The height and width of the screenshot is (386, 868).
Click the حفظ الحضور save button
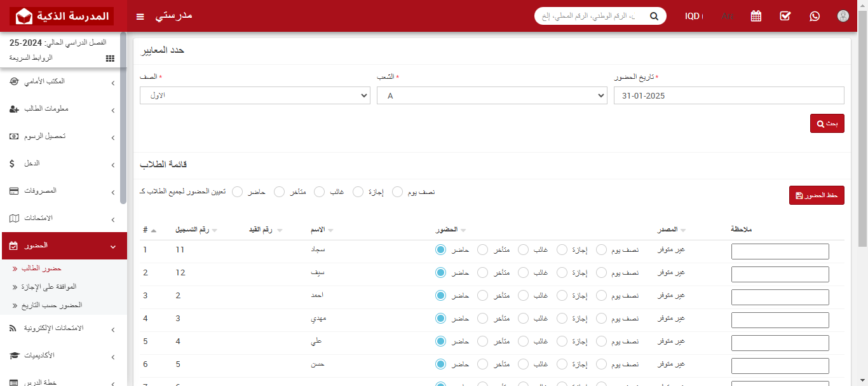pyautogui.click(x=817, y=195)
